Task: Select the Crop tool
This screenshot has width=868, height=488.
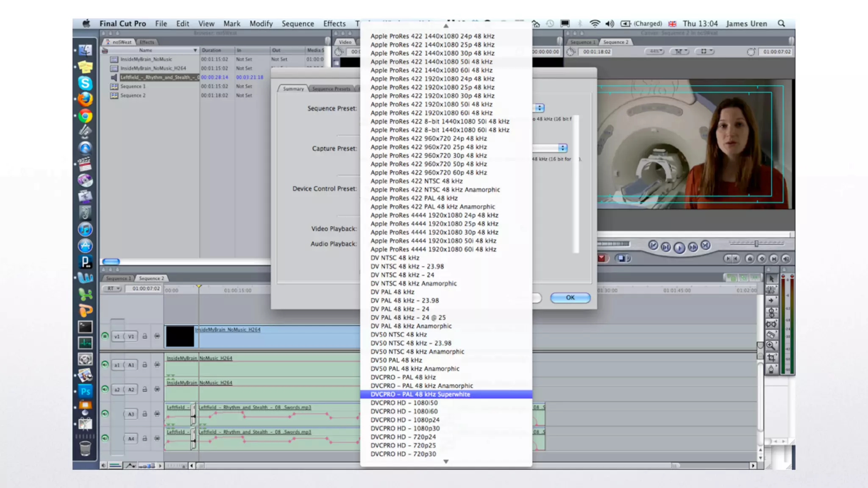Action: point(771,358)
